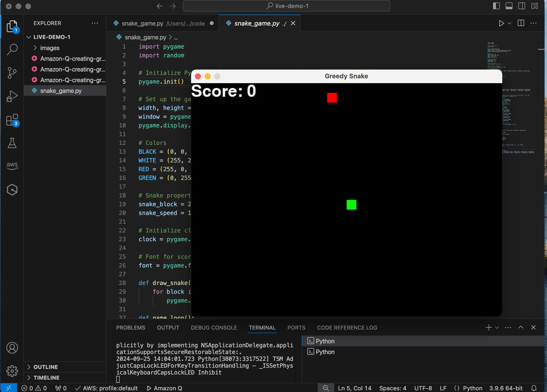Customize layout icon in title bar

coord(535,6)
